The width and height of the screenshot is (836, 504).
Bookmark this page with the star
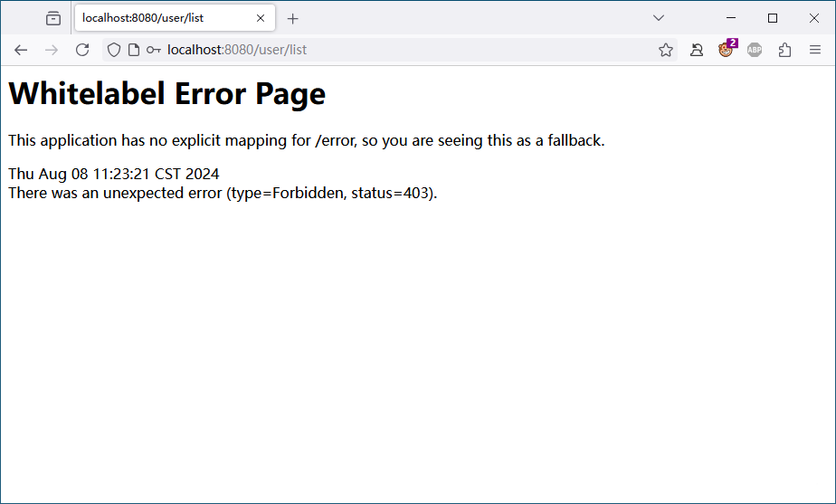click(665, 50)
